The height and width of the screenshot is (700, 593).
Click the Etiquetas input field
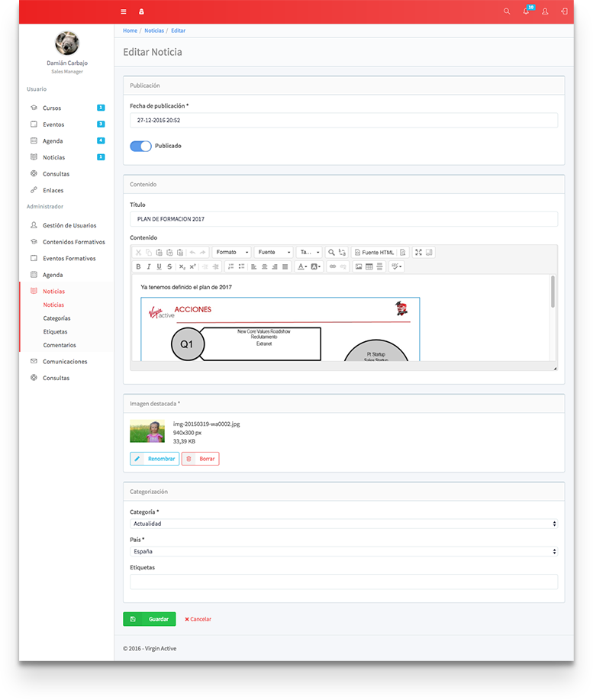(343, 582)
